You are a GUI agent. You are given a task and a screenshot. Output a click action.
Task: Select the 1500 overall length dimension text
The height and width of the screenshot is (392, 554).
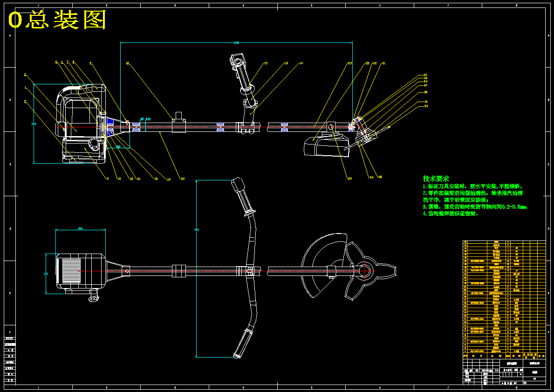(236, 42)
